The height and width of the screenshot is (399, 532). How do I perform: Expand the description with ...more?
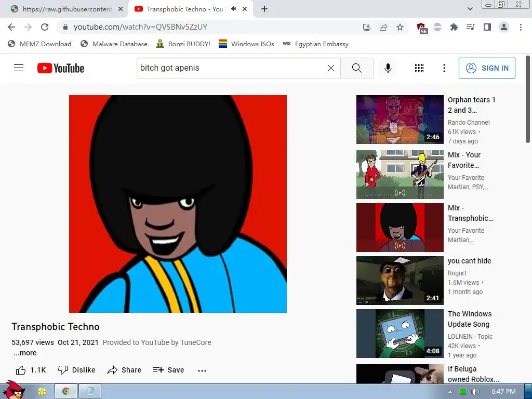pyautogui.click(x=25, y=353)
